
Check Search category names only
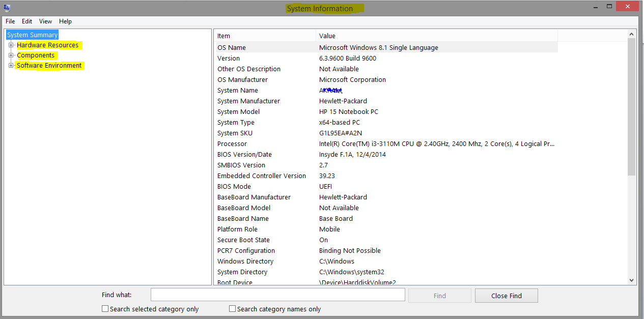(x=232, y=308)
